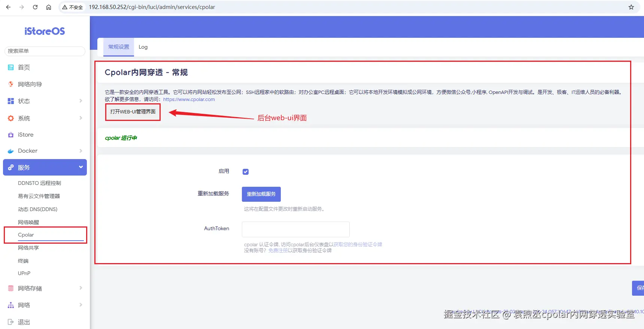Screen dimensions: 644x329
Task: Click the partially visible 保存 button
Action: [638, 288]
